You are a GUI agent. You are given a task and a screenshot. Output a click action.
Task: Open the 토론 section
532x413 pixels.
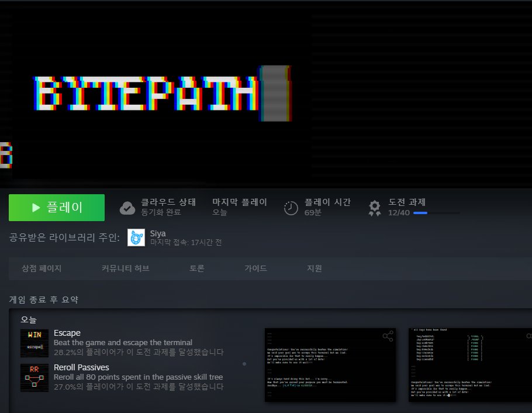tap(197, 268)
